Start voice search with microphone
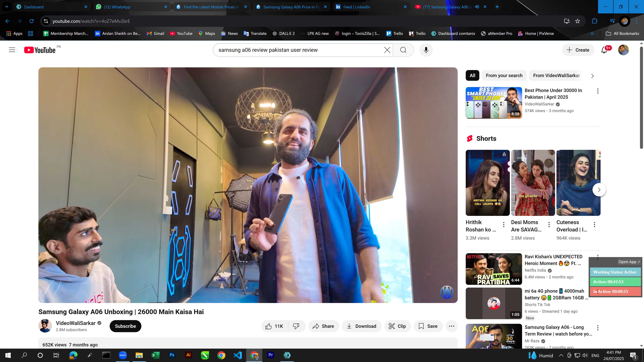Viewport: 644px width, 362px height. (x=426, y=50)
